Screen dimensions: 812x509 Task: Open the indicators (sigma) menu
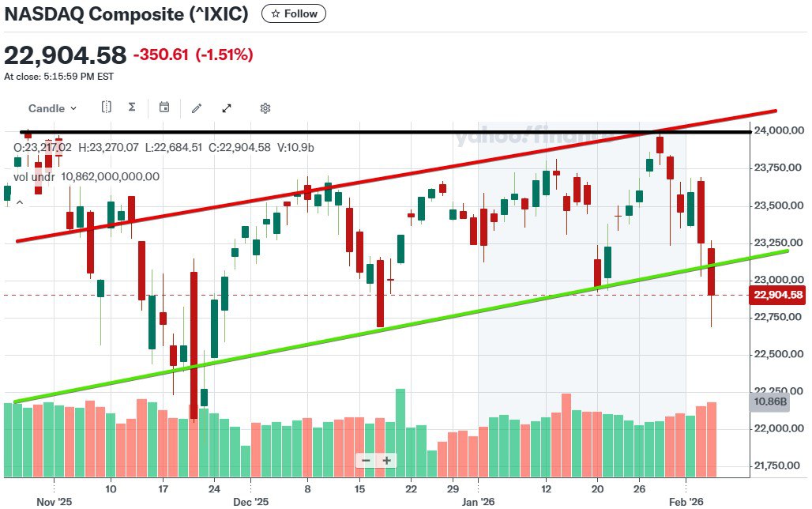click(x=132, y=107)
